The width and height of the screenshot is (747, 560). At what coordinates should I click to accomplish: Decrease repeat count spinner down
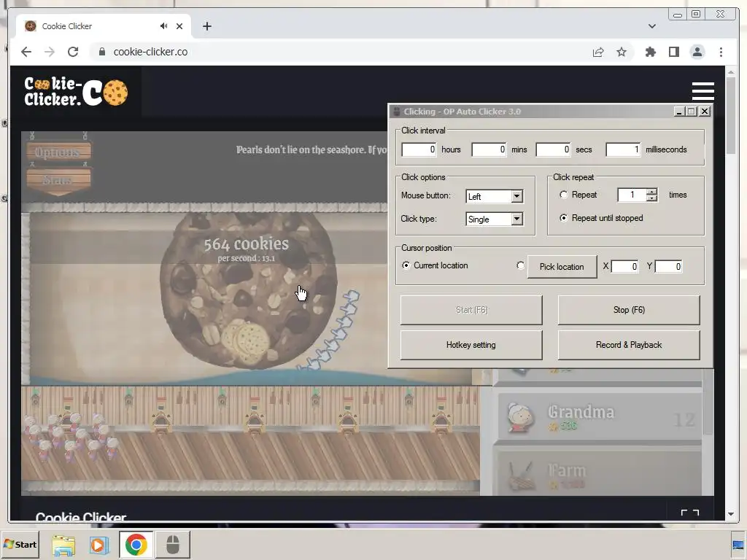click(x=651, y=198)
